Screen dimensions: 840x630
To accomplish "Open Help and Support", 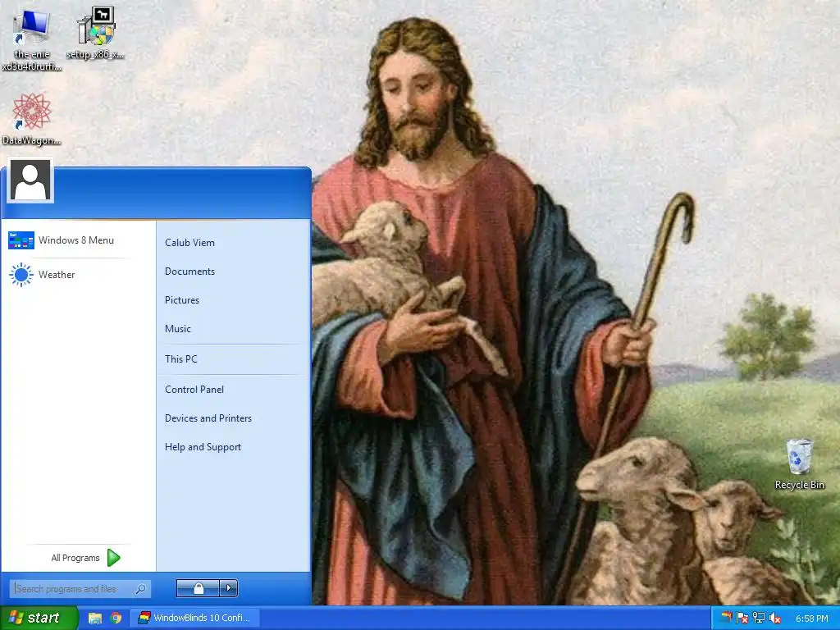I will [203, 447].
